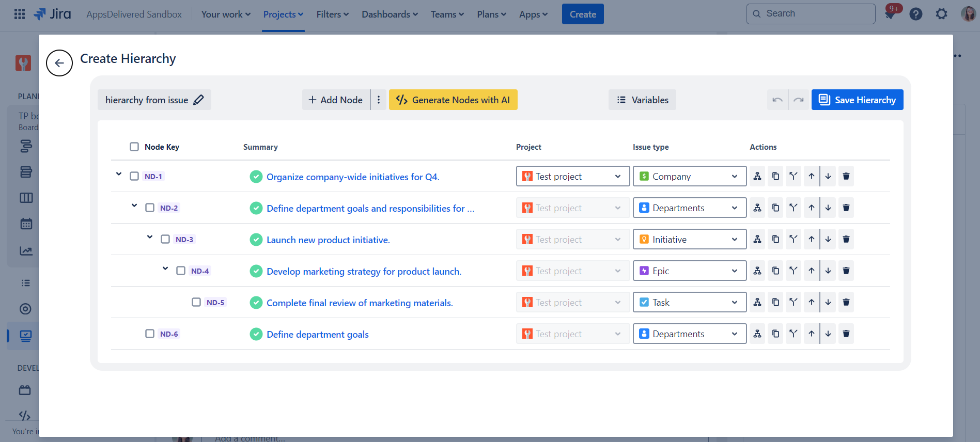
Task: Delete the ND-1 node with trash icon
Action: (x=846, y=177)
